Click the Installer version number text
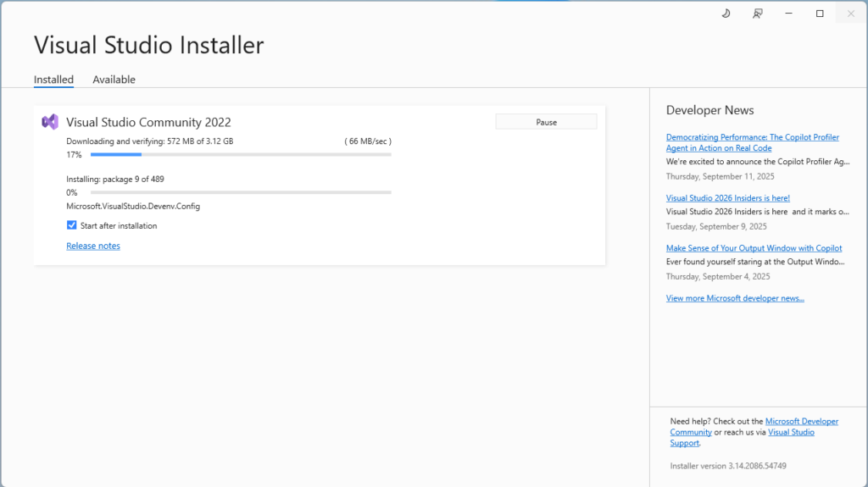868x487 pixels. pyautogui.click(x=728, y=466)
